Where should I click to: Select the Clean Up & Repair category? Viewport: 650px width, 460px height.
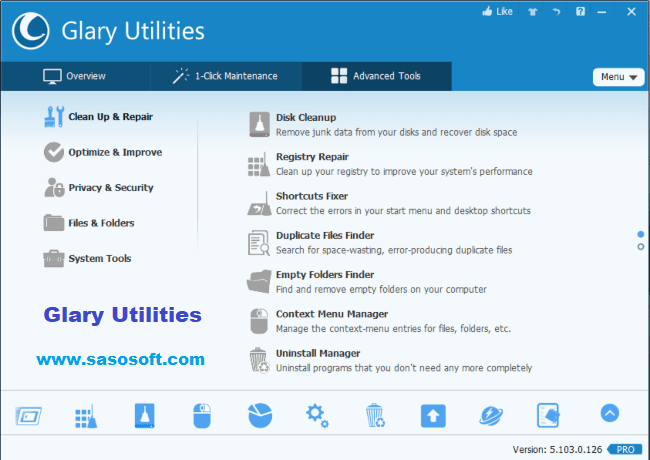click(x=98, y=116)
